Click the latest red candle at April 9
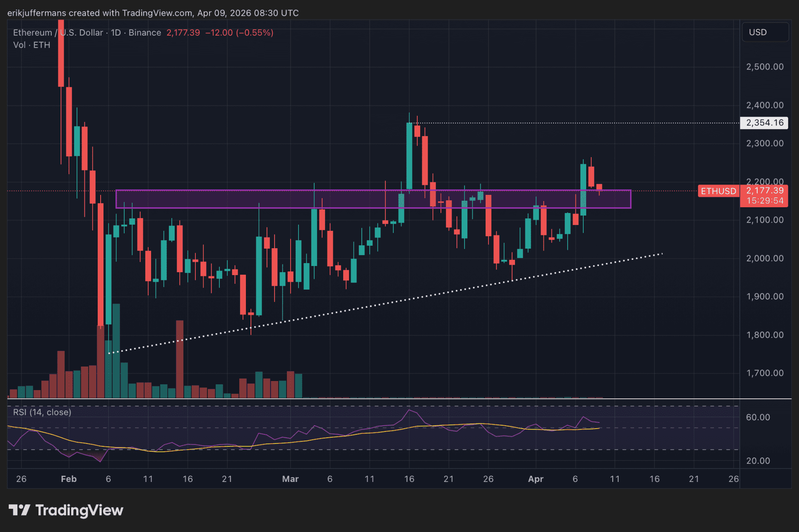The width and height of the screenshot is (799, 532). pos(599,187)
